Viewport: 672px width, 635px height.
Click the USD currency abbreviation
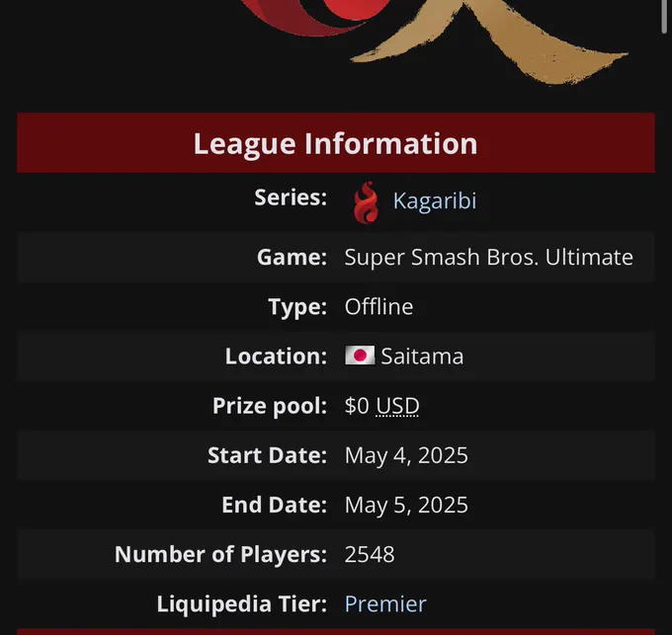point(397,406)
